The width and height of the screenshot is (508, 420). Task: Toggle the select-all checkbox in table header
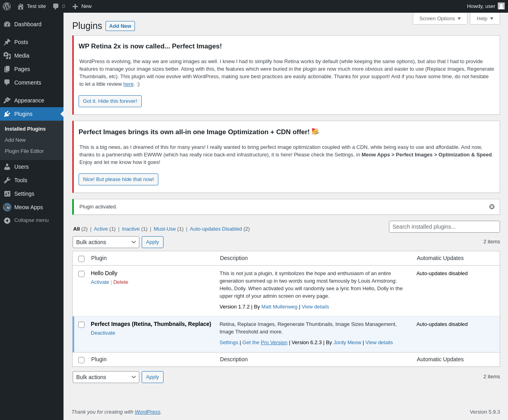81,259
